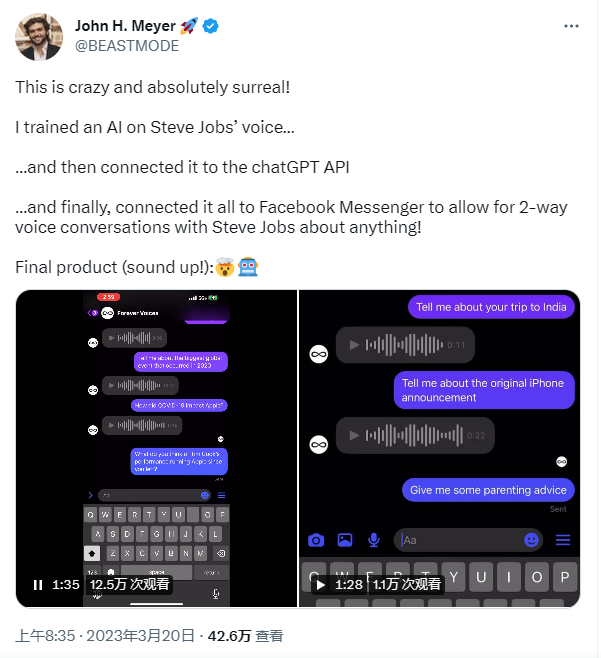Viewport: 601px width, 658px height.
Task: Click the "Give me some parenting advice" bubble
Action: (489, 490)
